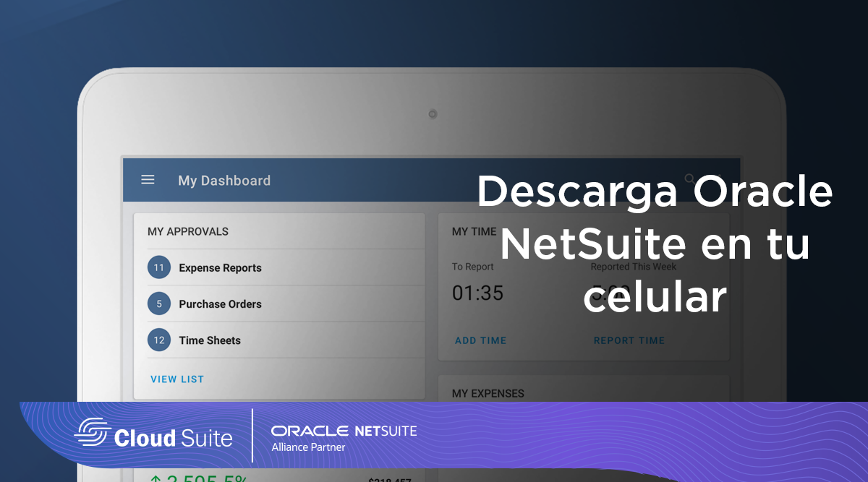Click the badge showing 5
This screenshot has height=482, width=868.
pyautogui.click(x=159, y=304)
